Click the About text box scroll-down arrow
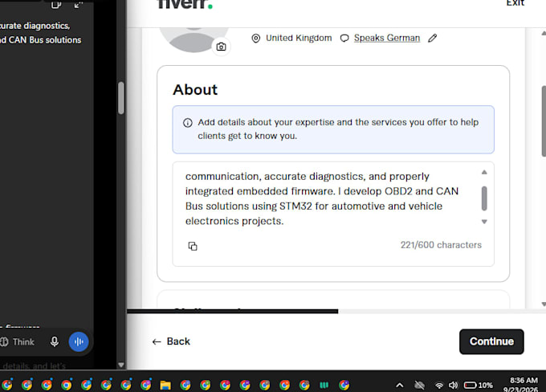The width and height of the screenshot is (546, 392). pyautogui.click(x=484, y=222)
